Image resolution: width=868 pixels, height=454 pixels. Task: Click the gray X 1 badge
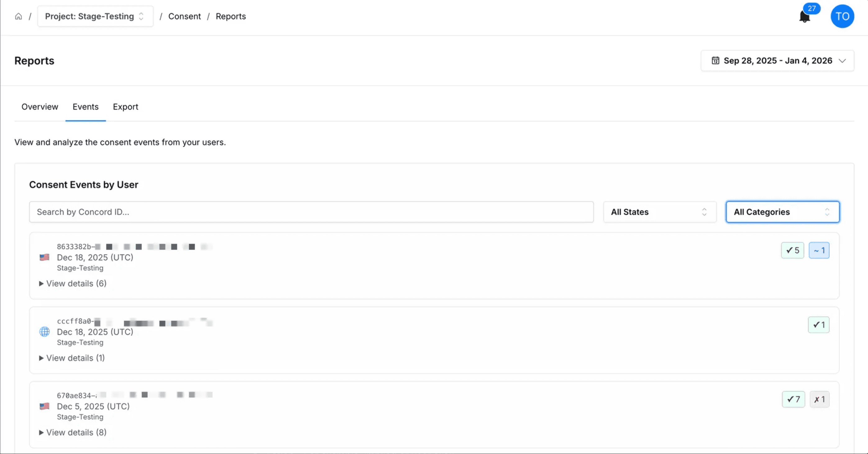pos(820,399)
